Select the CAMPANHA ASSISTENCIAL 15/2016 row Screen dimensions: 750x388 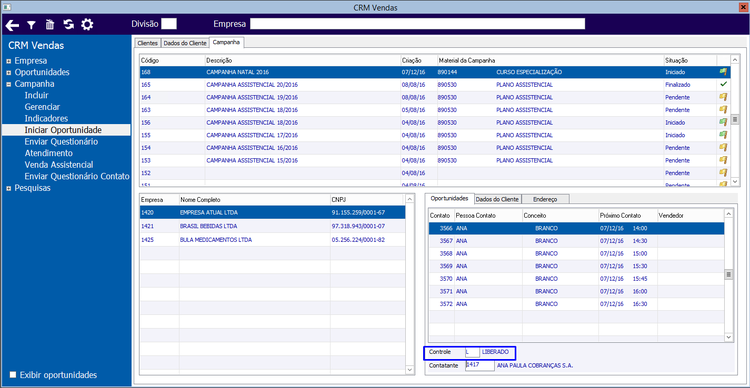tap(435, 160)
